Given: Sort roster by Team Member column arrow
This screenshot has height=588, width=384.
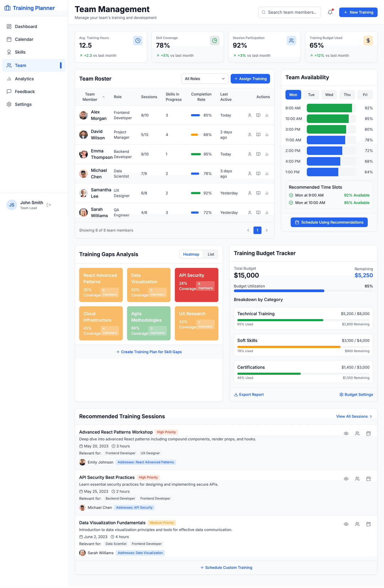Looking at the screenshot, I should pyautogui.click(x=103, y=97).
